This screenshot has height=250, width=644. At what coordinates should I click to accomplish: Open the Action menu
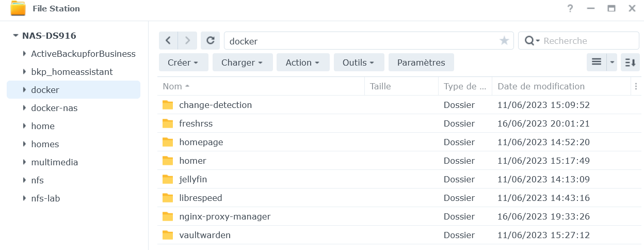(303, 62)
